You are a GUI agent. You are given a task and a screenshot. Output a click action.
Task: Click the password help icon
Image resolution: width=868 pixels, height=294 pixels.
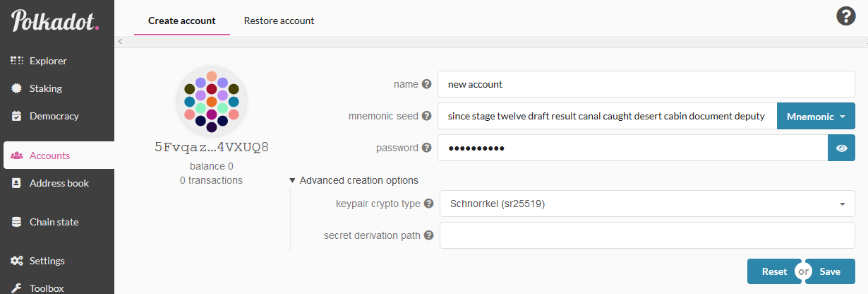[426, 148]
